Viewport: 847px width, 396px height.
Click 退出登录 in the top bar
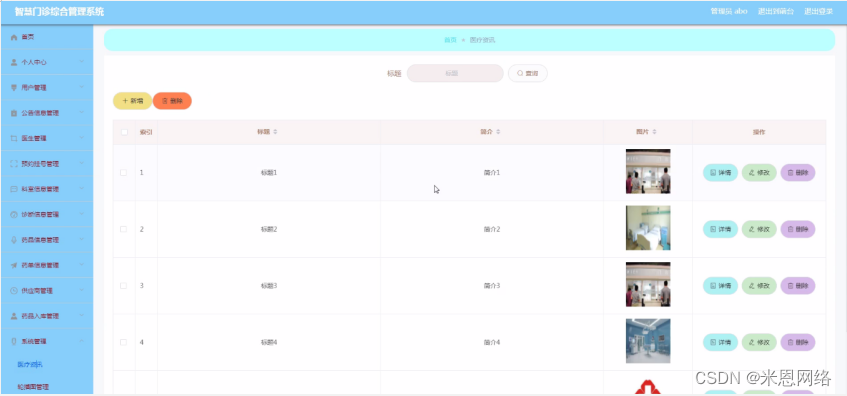818,11
